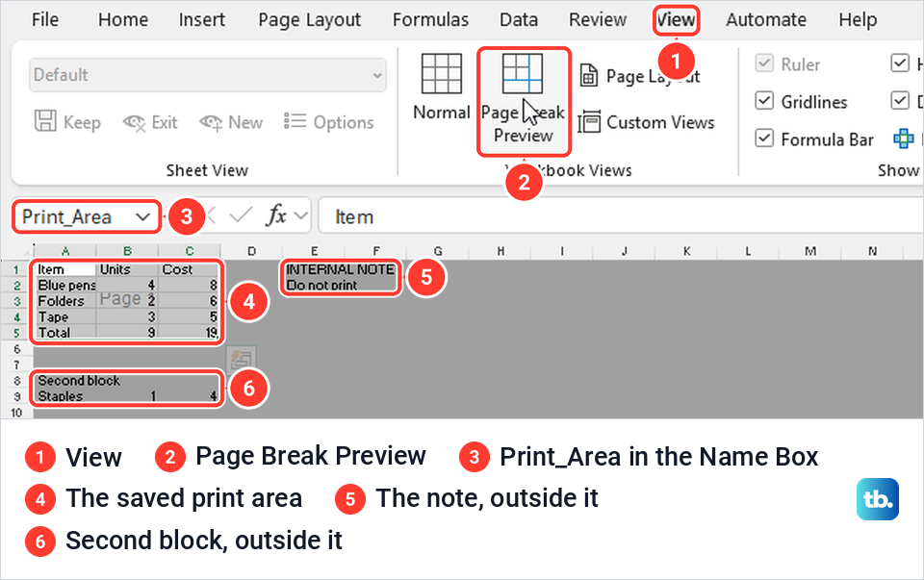924x580 pixels.
Task: Open the Insert ribbon tab
Action: click(201, 19)
